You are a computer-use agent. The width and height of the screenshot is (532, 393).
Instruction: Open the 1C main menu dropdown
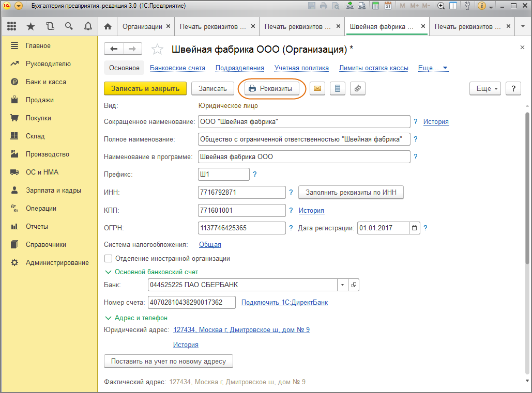[x=19, y=6]
